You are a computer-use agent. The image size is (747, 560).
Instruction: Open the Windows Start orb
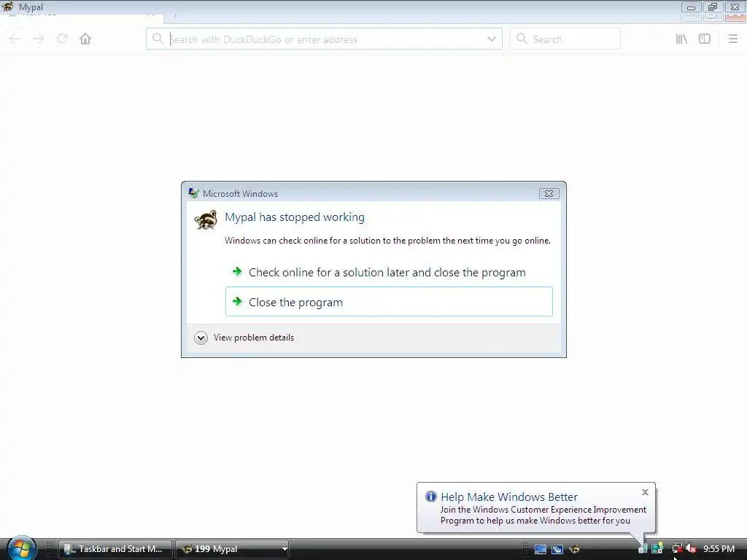click(21, 548)
